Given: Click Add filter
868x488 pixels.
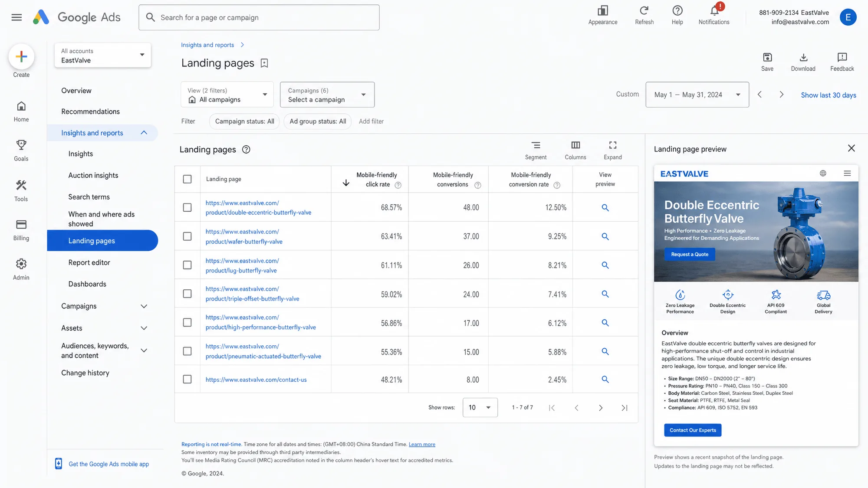Looking at the screenshot, I should pos(371,121).
